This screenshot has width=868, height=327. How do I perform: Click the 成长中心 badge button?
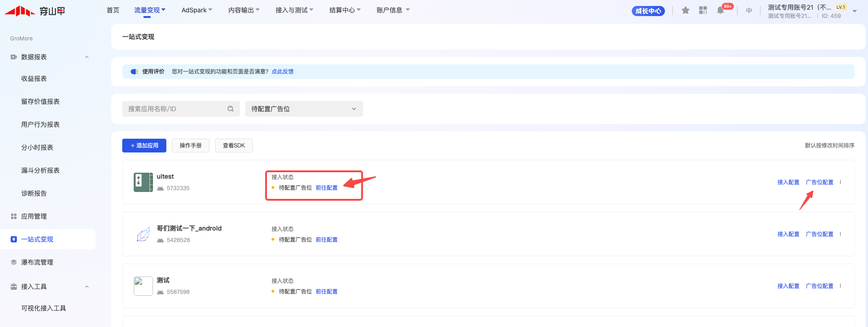(x=648, y=11)
